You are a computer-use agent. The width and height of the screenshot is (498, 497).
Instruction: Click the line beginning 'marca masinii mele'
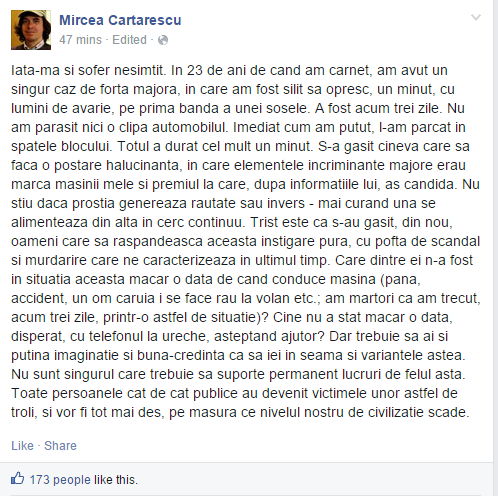(245, 184)
